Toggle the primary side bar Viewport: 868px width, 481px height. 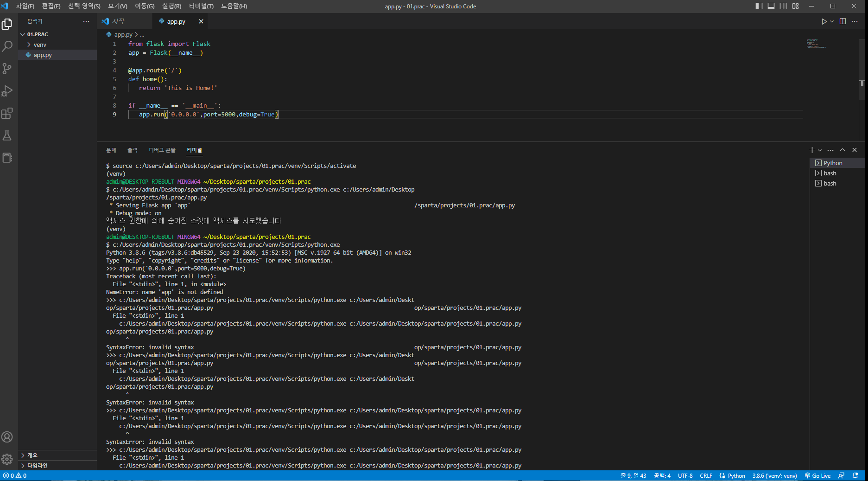pyautogui.click(x=759, y=6)
